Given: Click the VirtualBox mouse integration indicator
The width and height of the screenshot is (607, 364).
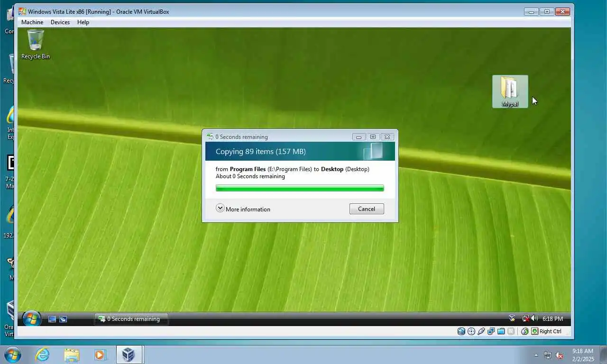Looking at the screenshot, I should [x=524, y=331].
